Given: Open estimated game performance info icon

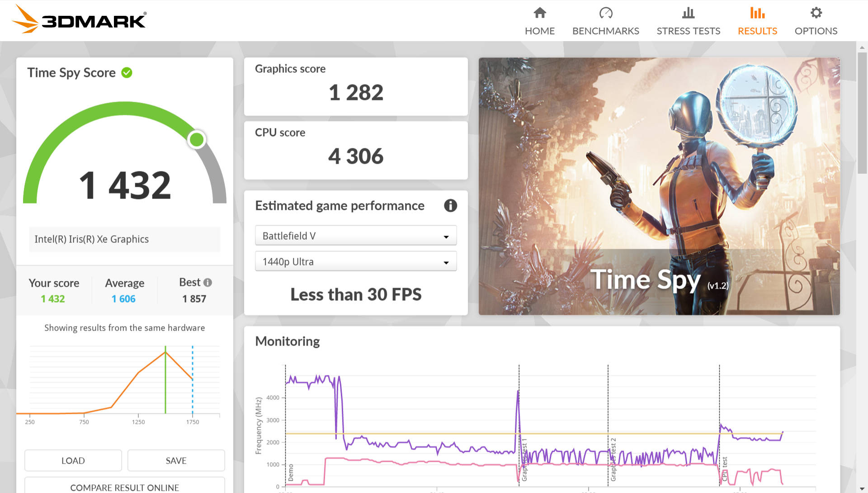Looking at the screenshot, I should click(x=450, y=205).
